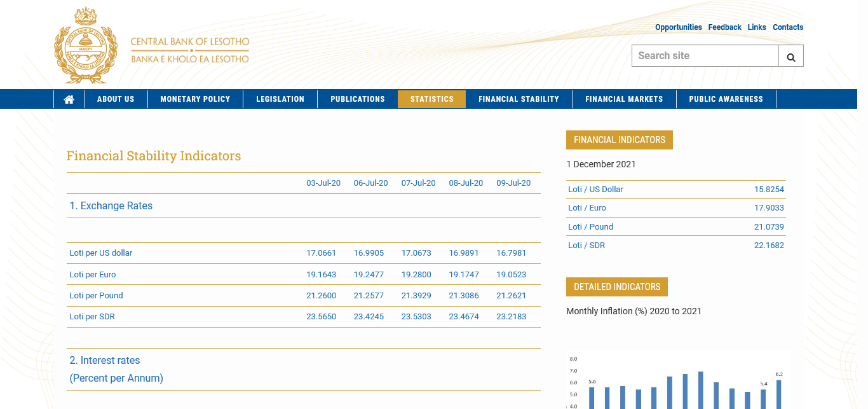Open the About Us menu
Viewport: 868px width, 409px height.
click(x=116, y=99)
